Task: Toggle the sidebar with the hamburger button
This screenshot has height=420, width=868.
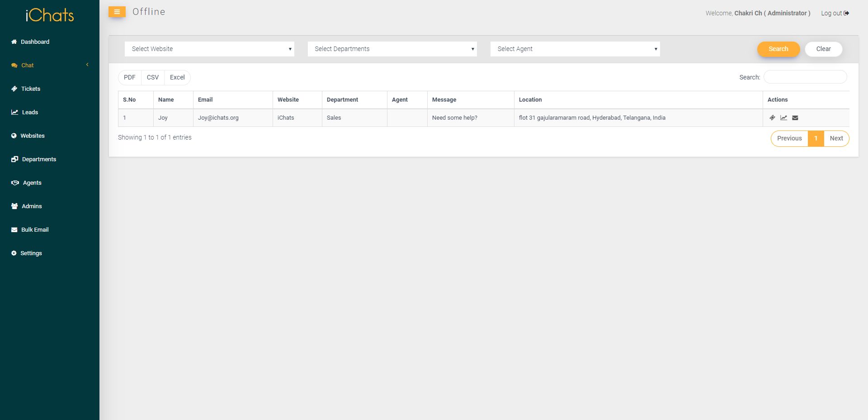Action: click(x=117, y=12)
